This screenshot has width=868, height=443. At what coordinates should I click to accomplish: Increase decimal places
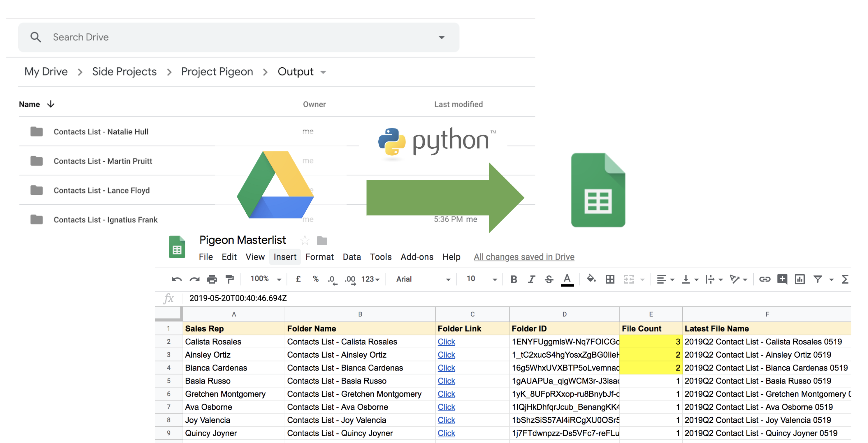(350, 279)
